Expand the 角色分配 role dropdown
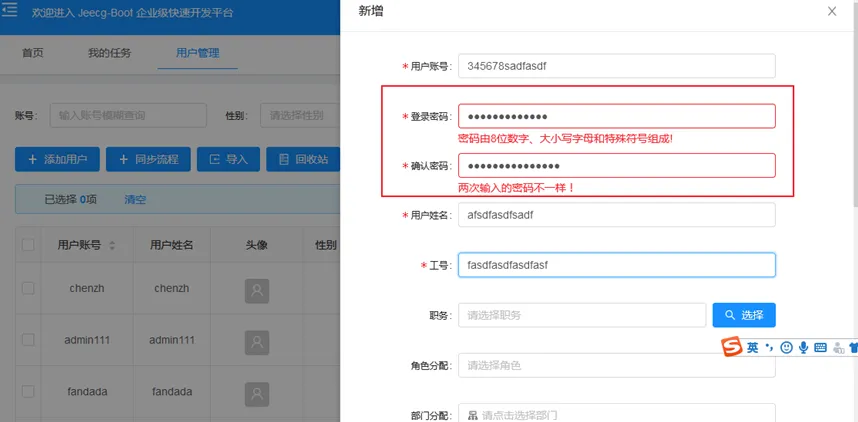The height and width of the screenshot is (422, 858). click(x=616, y=365)
